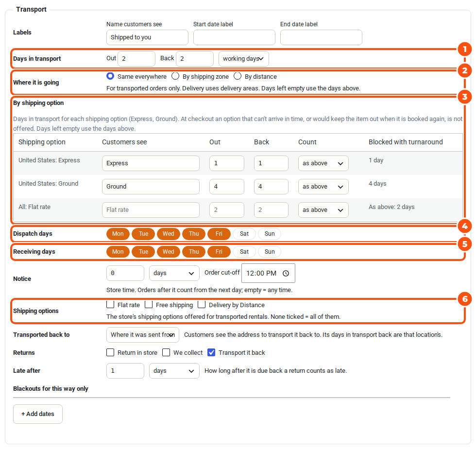This screenshot has height=452, width=476.
Task: Edit the Ground Out days field
Action: pyautogui.click(x=227, y=187)
